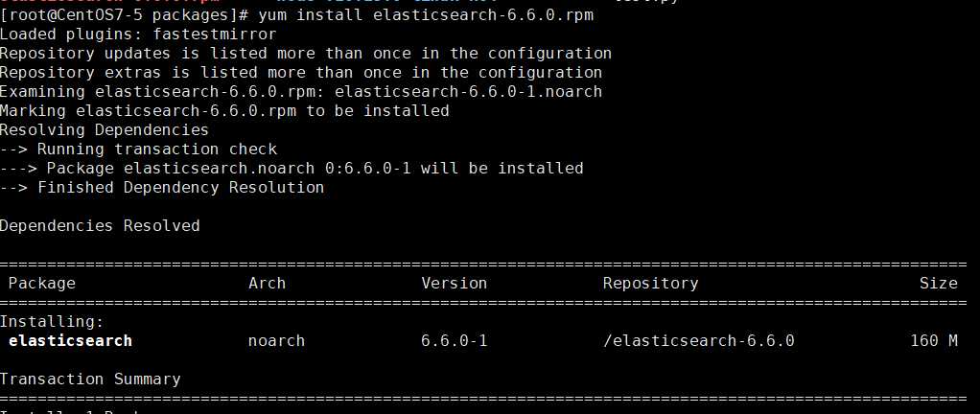
Task: Click the 'Size' column header
Action: pos(938,284)
